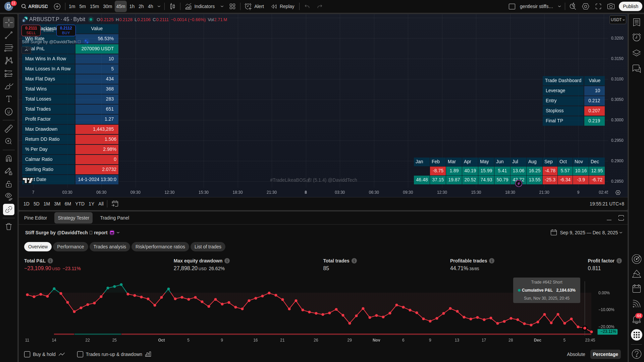Expand the date range Sep 9 dropdown

[591, 233]
